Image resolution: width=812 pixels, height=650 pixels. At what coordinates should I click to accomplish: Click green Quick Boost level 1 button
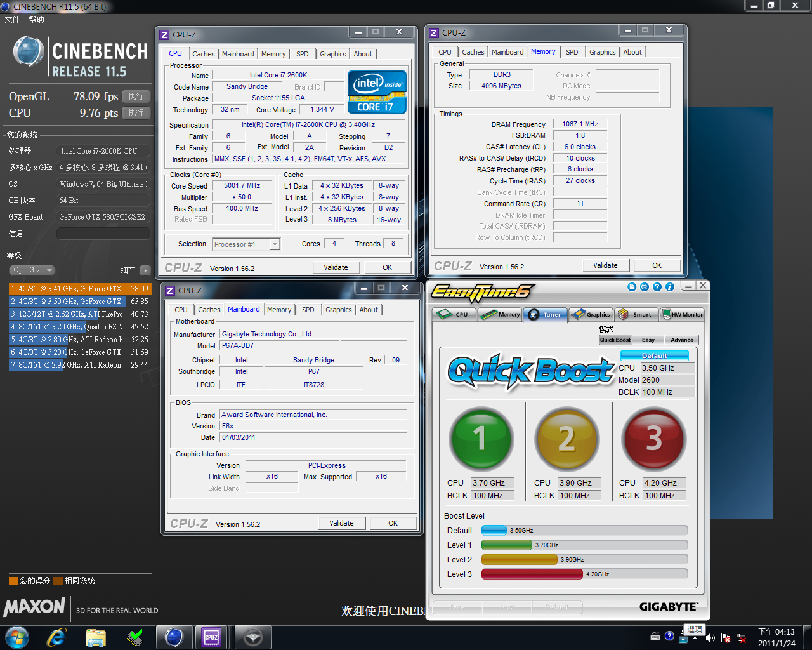tap(481, 439)
